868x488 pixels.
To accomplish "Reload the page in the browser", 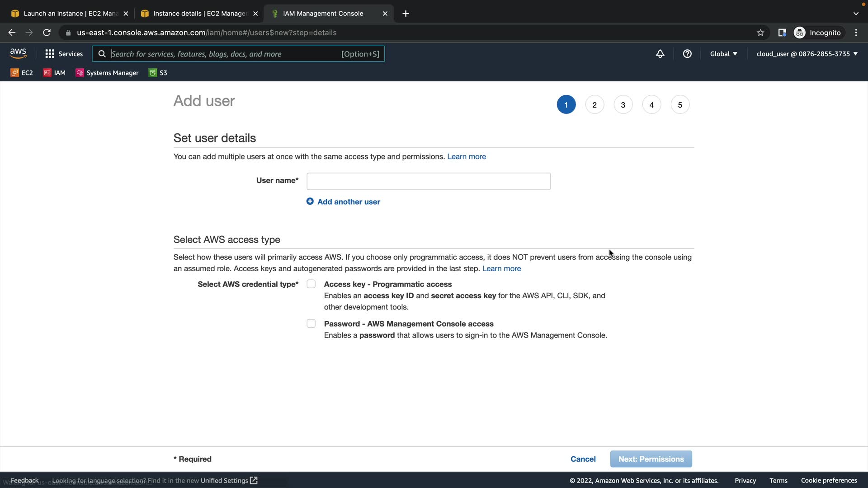I will (47, 33).
